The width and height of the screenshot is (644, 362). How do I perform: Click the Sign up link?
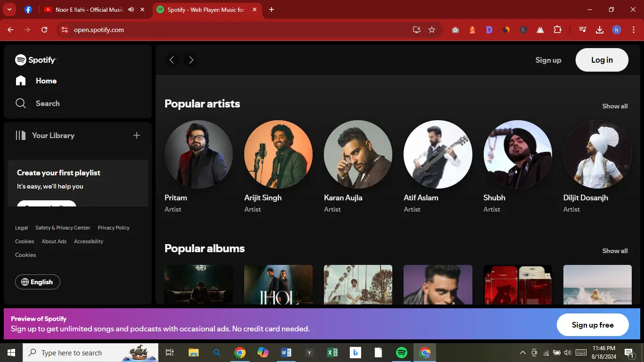coord(548,60)
